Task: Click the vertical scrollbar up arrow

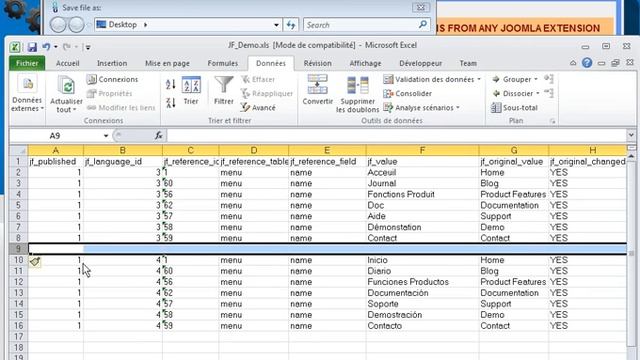Action: tap(631, 156)
